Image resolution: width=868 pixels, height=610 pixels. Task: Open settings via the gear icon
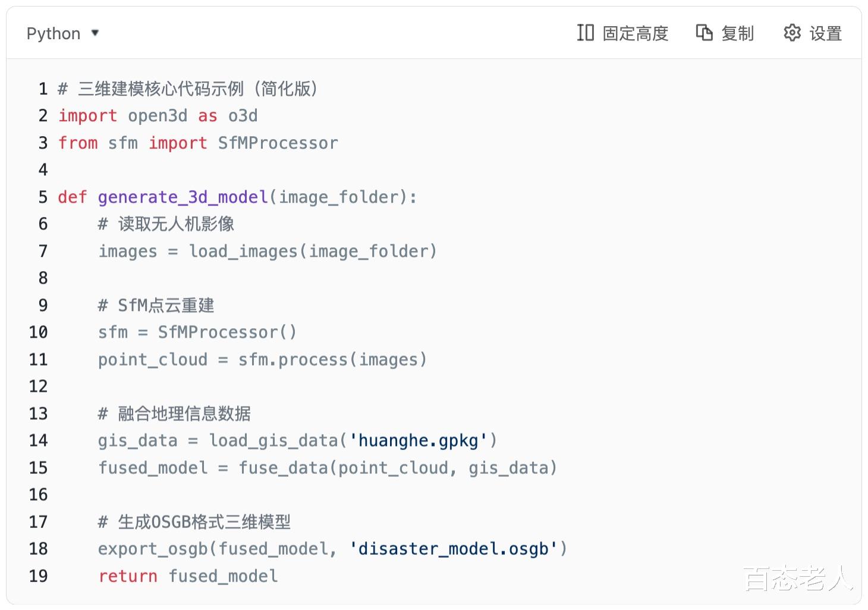[x=792, y=33]
